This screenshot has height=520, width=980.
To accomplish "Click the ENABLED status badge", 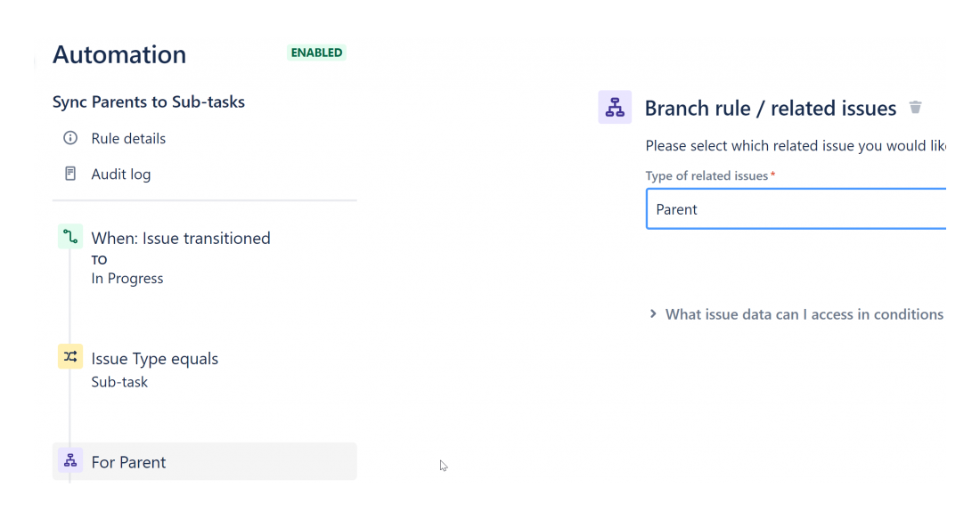I will point(316,53).
